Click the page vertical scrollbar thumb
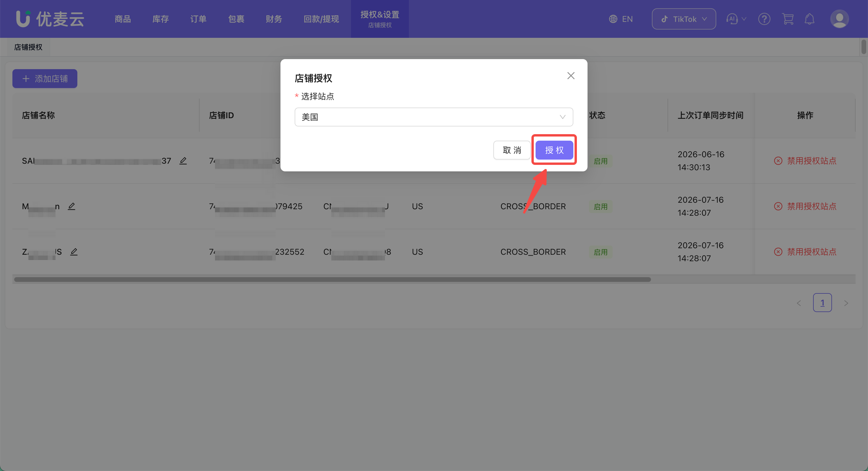 [864, 46]
